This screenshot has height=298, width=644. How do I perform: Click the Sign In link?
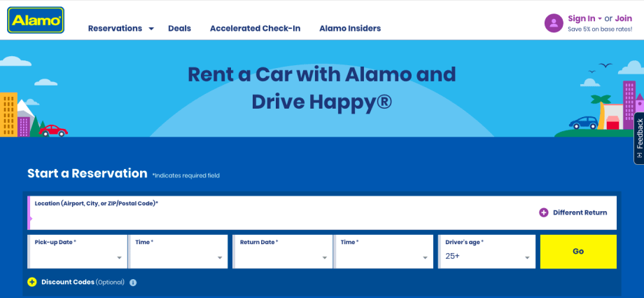pyautogui.click(x=581, y=18)
